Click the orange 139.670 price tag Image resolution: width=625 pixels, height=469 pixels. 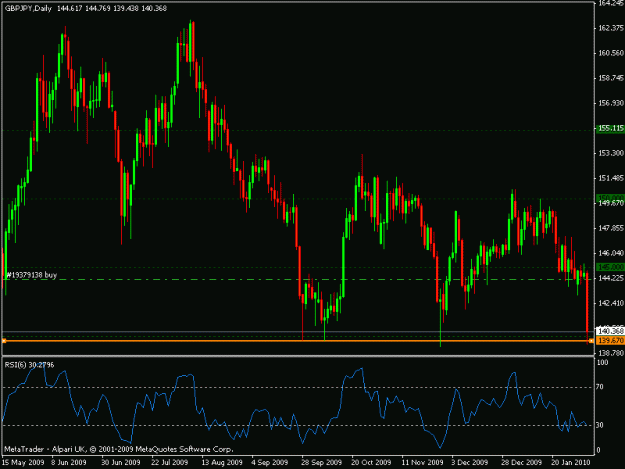click(611, 341)
